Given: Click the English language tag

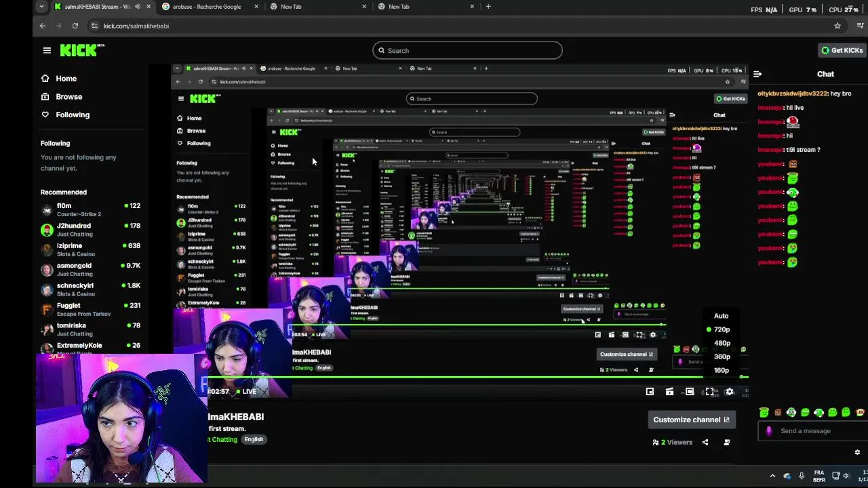Looking at the screenshot, I should click(x=254, y=440).
